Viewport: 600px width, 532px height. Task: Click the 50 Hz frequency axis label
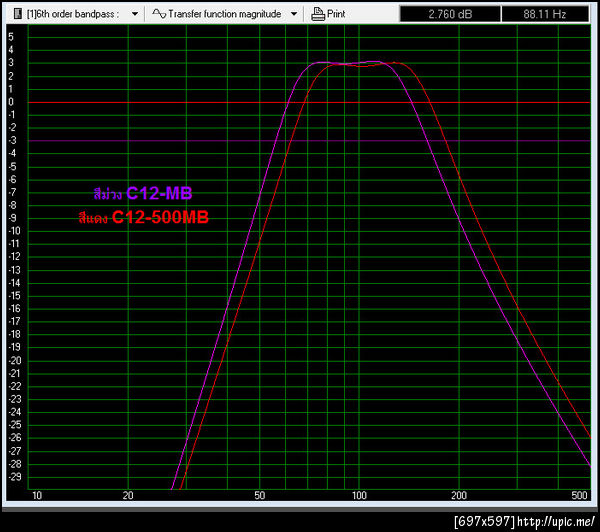(x=259, y=496)
